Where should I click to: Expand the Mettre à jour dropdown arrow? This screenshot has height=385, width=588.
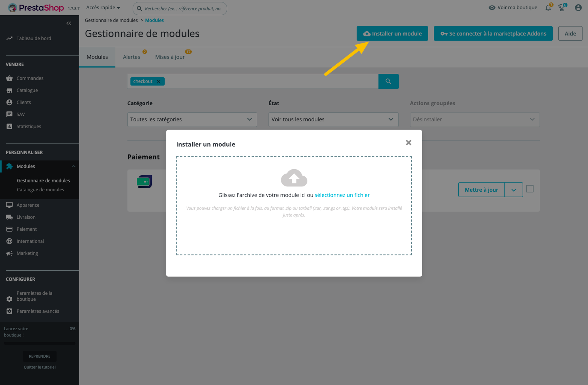tap(514, 190)
